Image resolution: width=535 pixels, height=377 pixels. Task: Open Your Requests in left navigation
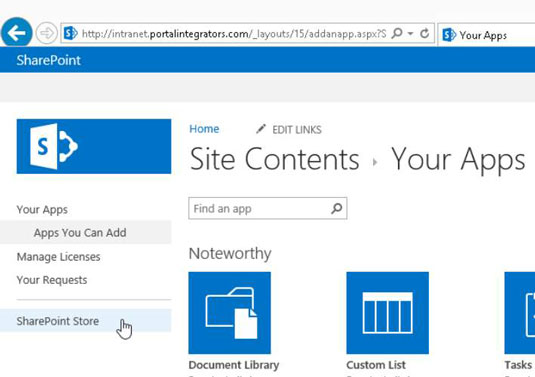tap(52, 280)
